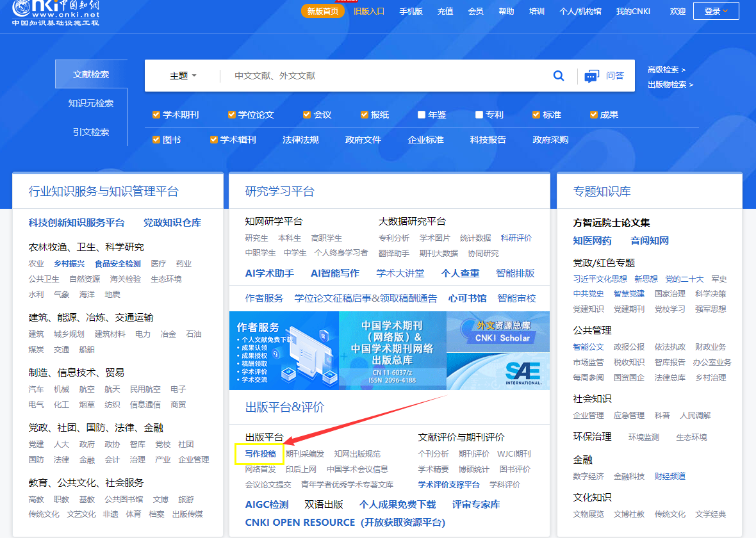Open 高级检索 advanced search
This screenshot has width=756, height=538.
tap(666, 70)
